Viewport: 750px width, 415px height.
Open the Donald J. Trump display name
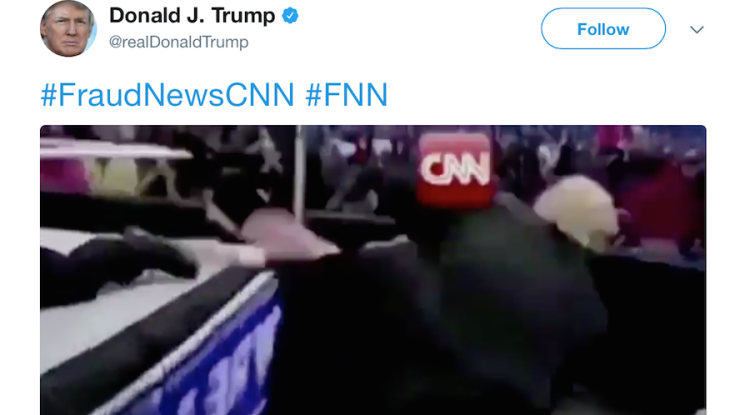pos(192,16)
